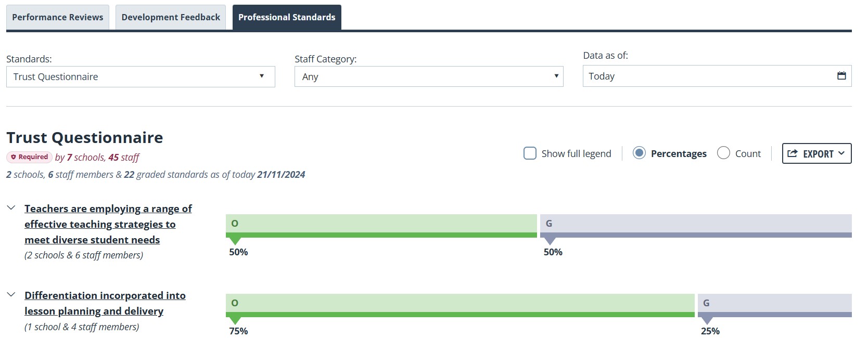The image size is (868, 338).
Task: Open the Teachers are employing effective strategies link
Action: (x=108, y=224)
